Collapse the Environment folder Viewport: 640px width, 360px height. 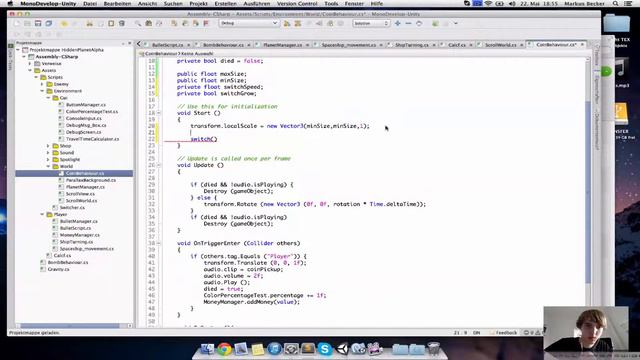[x=42, y=91]
